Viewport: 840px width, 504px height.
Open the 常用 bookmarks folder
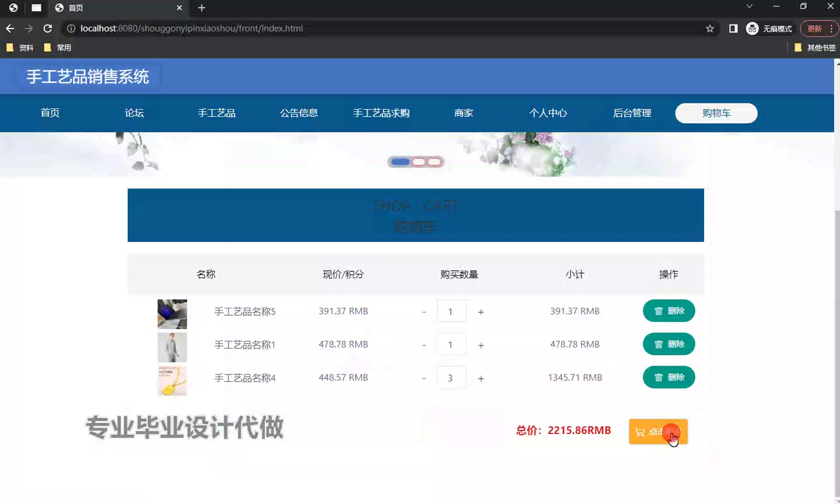coord(58,48)
